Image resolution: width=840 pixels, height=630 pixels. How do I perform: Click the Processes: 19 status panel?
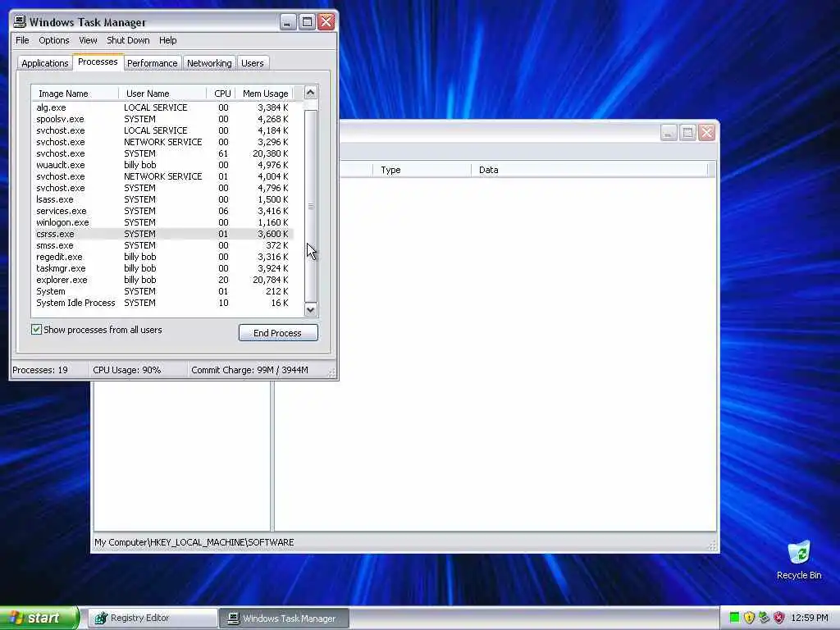point(50,370)
